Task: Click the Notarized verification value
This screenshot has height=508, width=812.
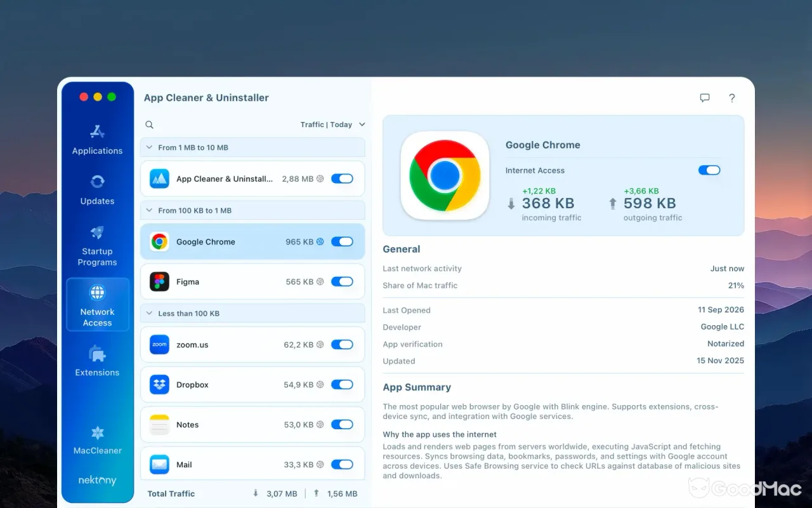Action: tap(726, 344)
